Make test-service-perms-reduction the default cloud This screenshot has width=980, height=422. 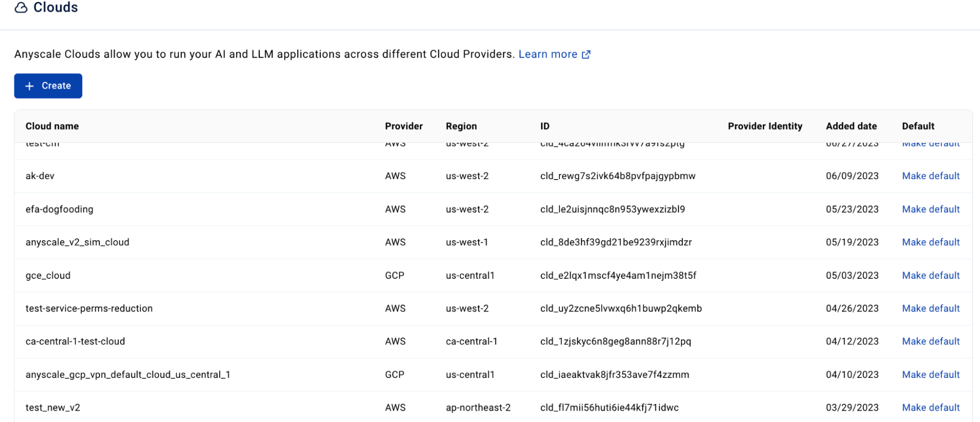tap(930, 308)
